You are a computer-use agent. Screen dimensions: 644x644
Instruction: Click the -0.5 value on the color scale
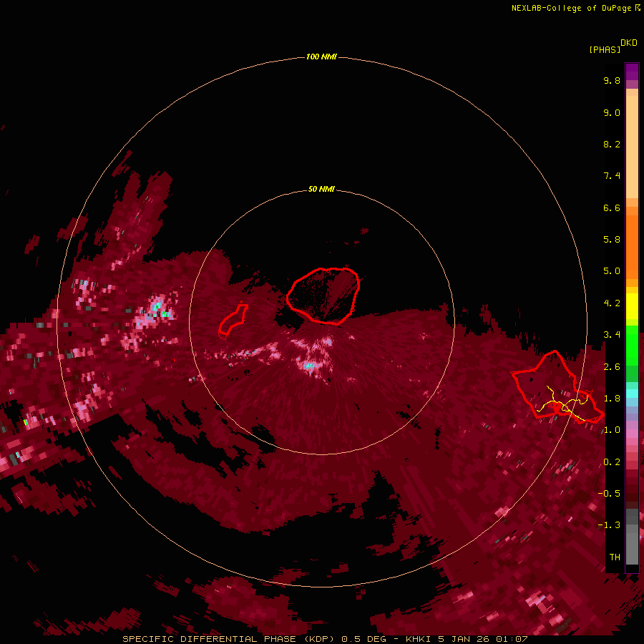pyautogui.click(x=609, y=494)
